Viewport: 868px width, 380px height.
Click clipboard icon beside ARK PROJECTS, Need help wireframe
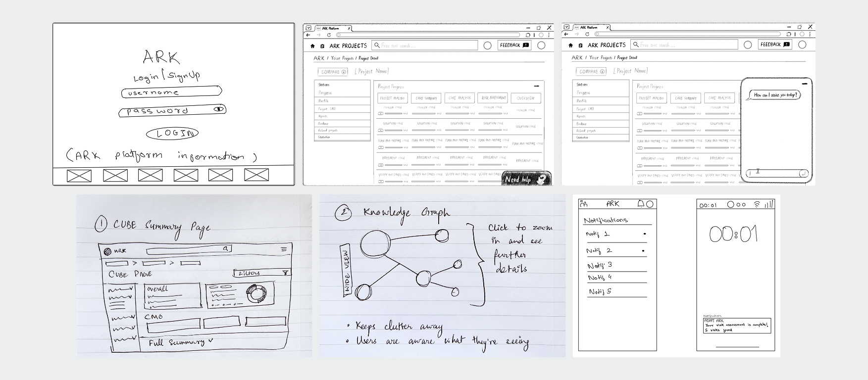[x=323, y=46]
